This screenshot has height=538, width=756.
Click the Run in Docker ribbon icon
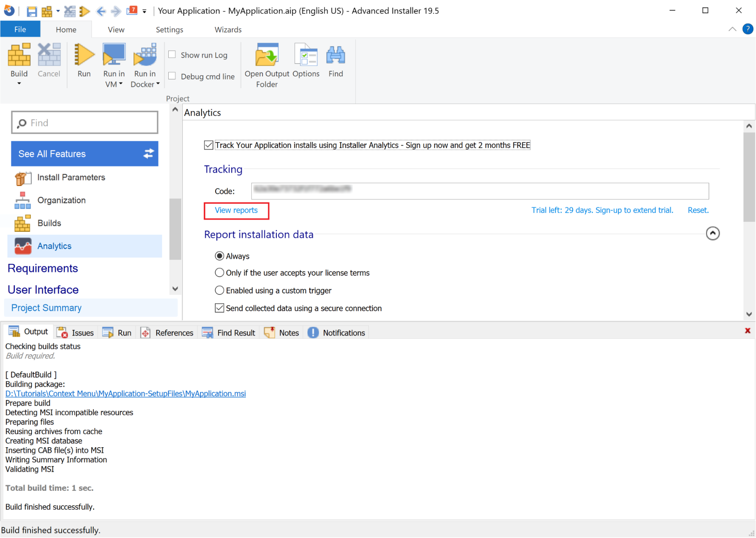(145, 54)
